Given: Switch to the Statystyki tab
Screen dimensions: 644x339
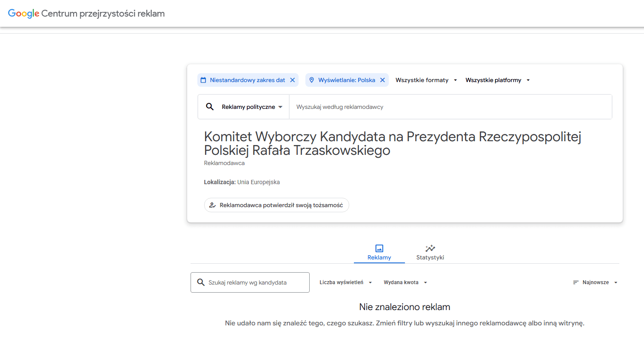Looking at the screenshot, I should [x=430, y=252].
